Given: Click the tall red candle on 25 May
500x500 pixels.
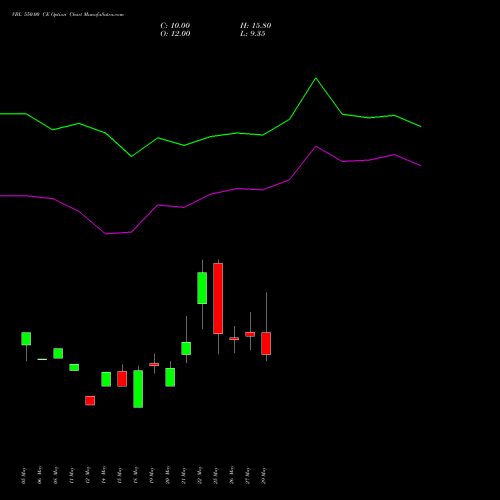Looking at the screenshot, I should pos(218,298).
